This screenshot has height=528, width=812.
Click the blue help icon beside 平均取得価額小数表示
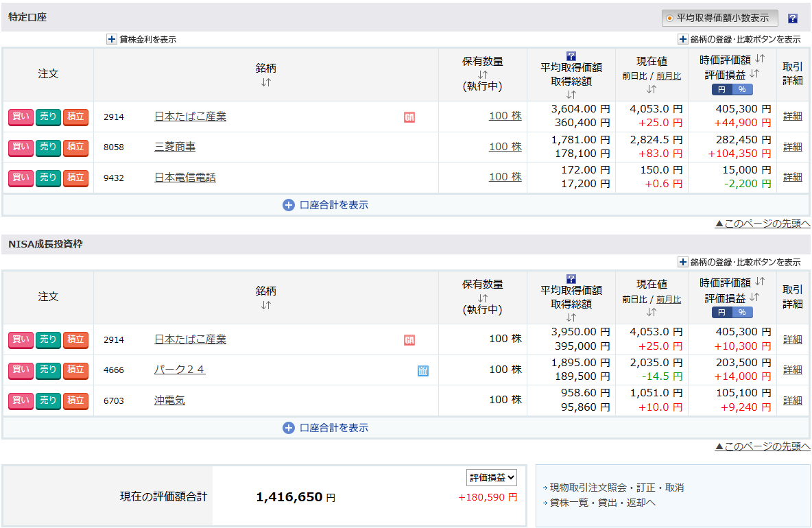[x=792, y=18]
